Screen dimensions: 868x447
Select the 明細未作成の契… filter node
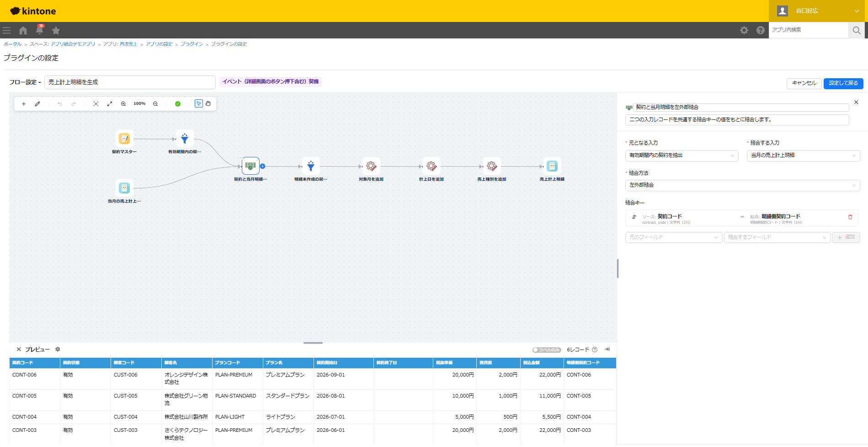311,166
